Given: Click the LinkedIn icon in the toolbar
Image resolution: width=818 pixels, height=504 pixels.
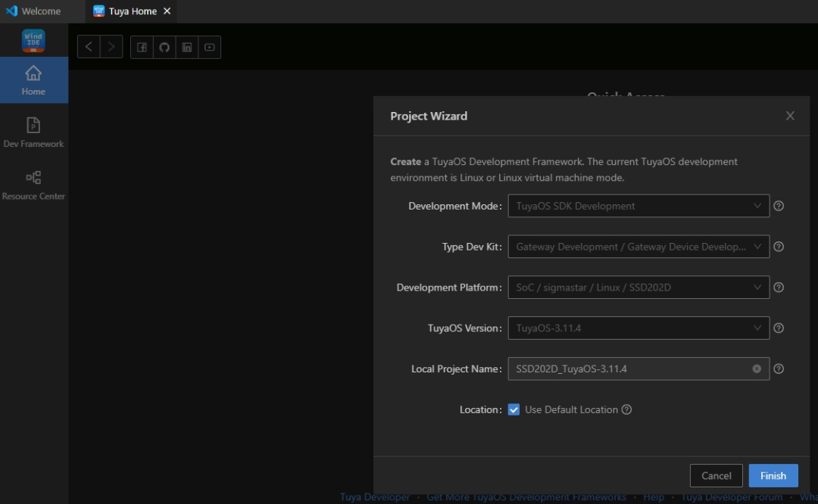Looking at the screenshot, I should (187, 47).
